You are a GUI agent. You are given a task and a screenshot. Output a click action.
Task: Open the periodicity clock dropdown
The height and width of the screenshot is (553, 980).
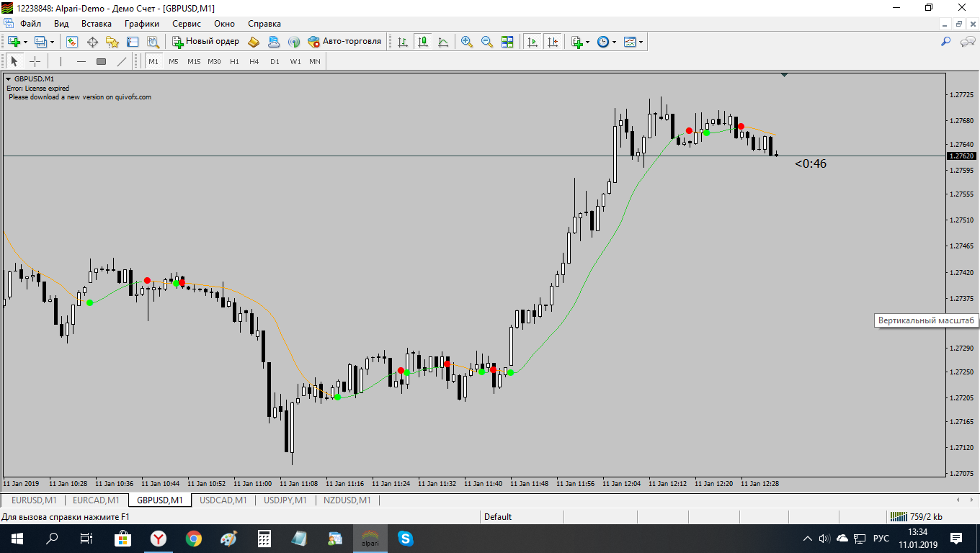pos(614,42)
